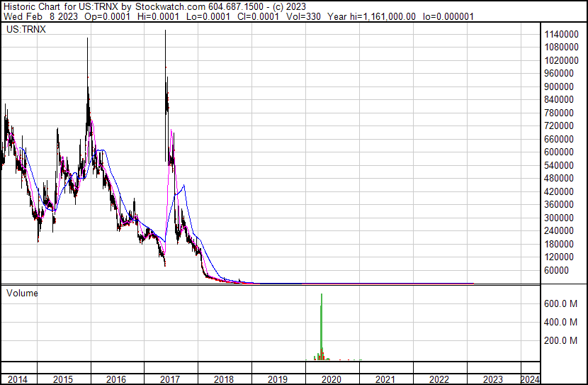Click the 960000 price axis value
588x385 pixels.
point(559,73)
